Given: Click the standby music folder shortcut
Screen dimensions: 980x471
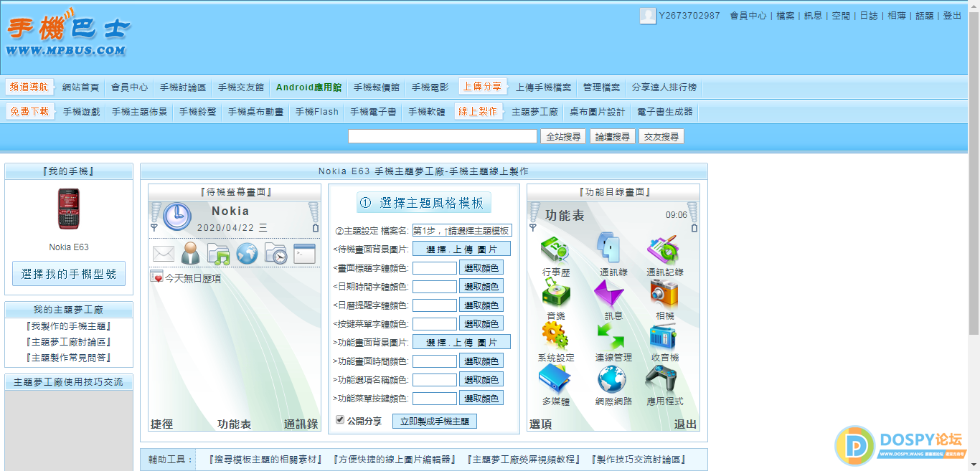Looking at the screenshot, I should click(x=218, y=253).
